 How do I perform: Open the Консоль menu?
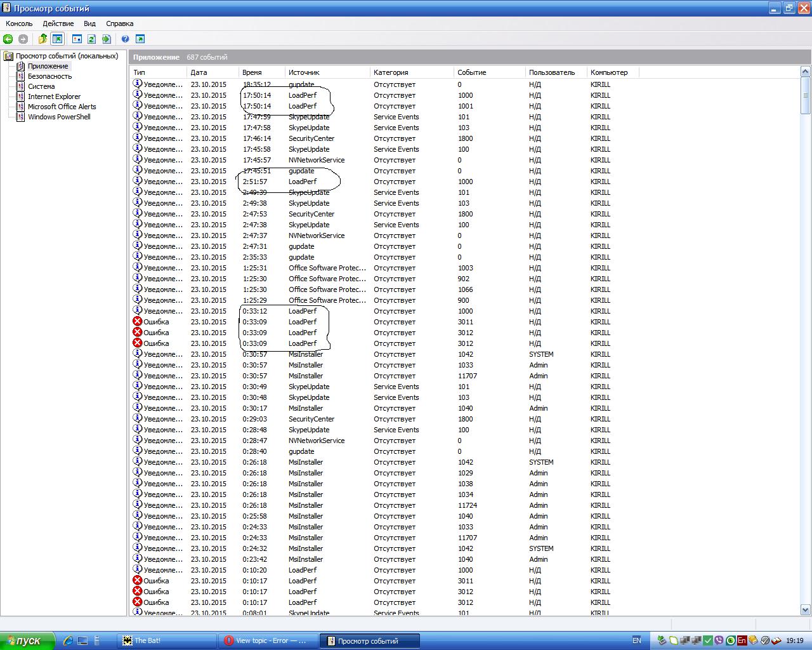pos(19,23)
